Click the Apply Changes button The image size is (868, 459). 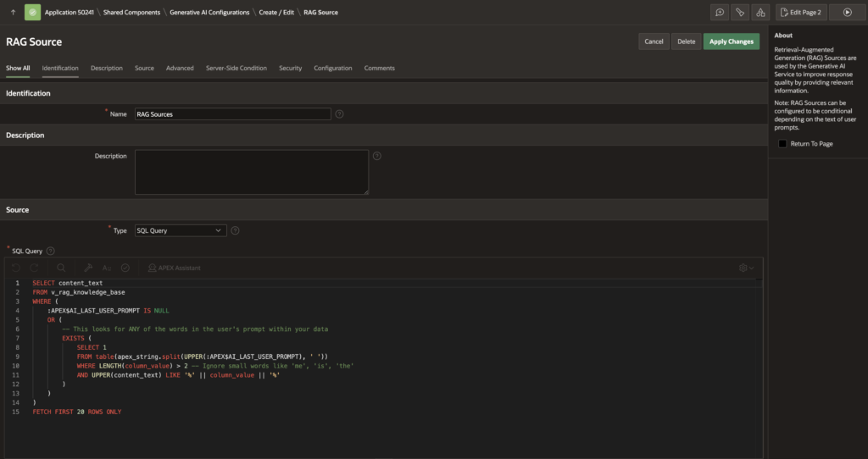tap(731, 41)
